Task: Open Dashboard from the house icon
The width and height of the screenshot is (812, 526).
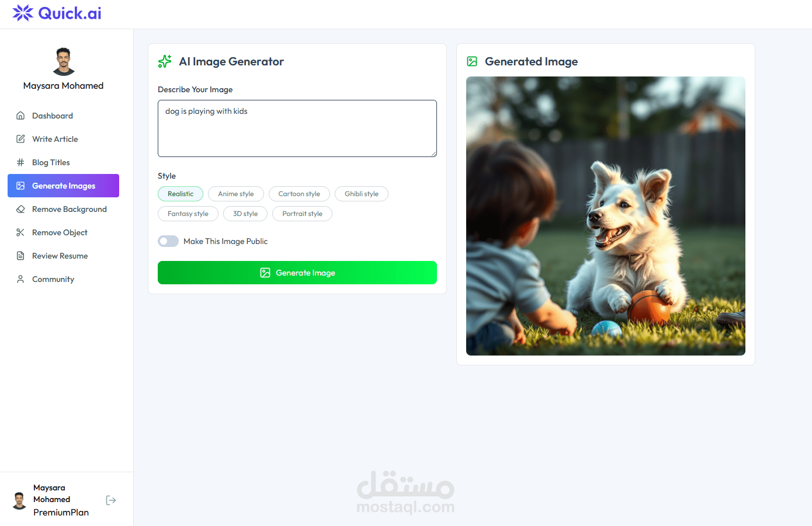Action: [x=20, y=116]
